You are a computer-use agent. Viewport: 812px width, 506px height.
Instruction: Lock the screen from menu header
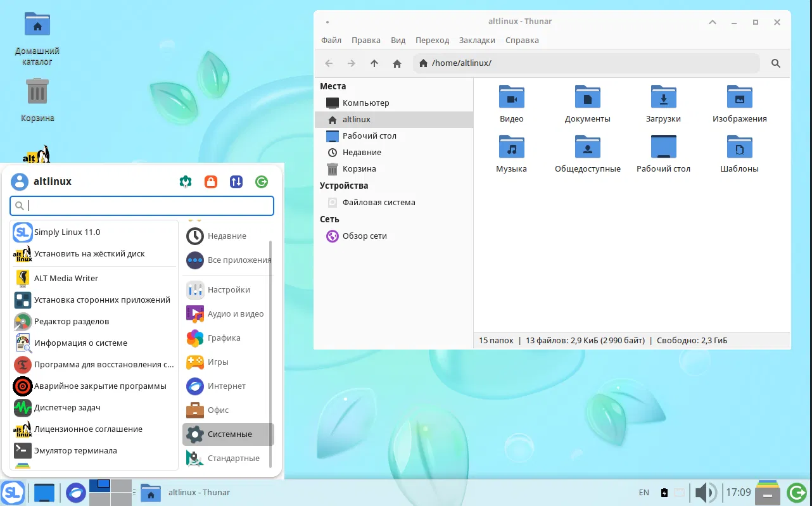click(x=211, y=182)
